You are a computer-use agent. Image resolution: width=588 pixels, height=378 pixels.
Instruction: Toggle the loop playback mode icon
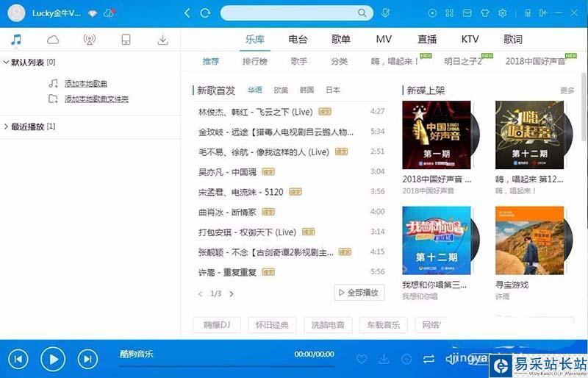429,359
